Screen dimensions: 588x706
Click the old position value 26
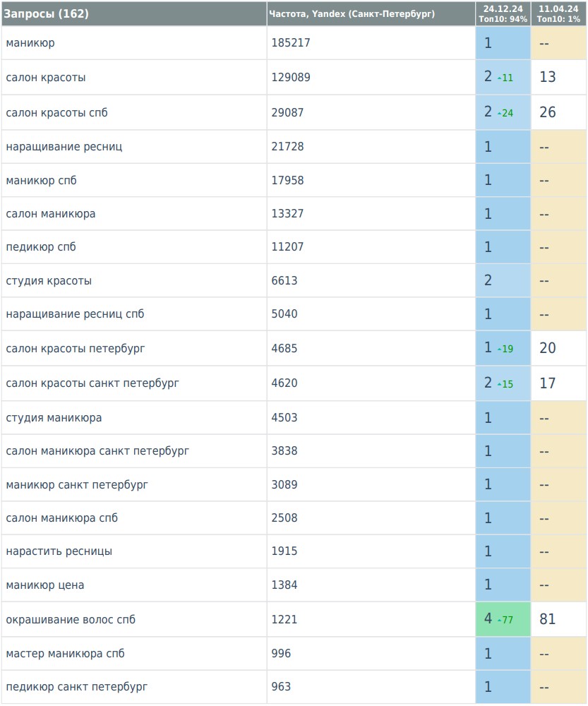pos(548,112)
